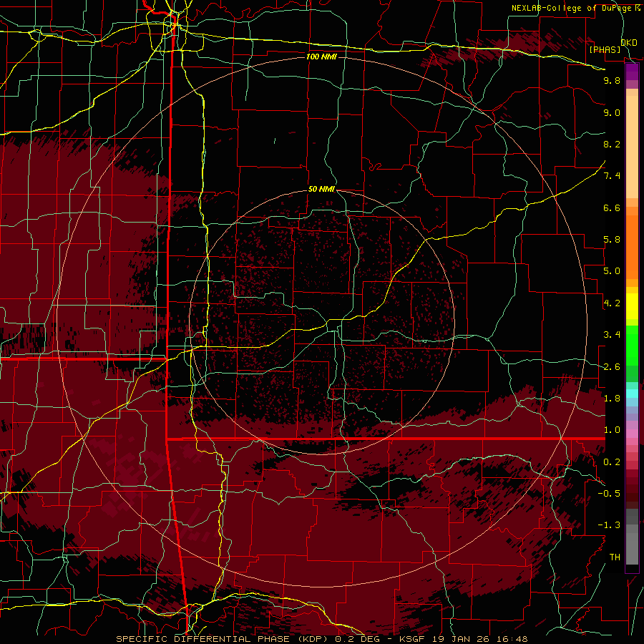Click the TH label beside the scale
Screen dimensions: 644x644
click(615, 557)
